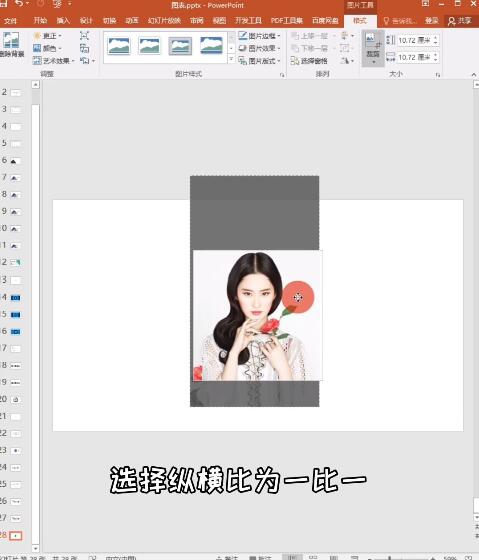
Task: Click the Sign in (登录) link
Action: pyautogui.click(x=431, y=21)
